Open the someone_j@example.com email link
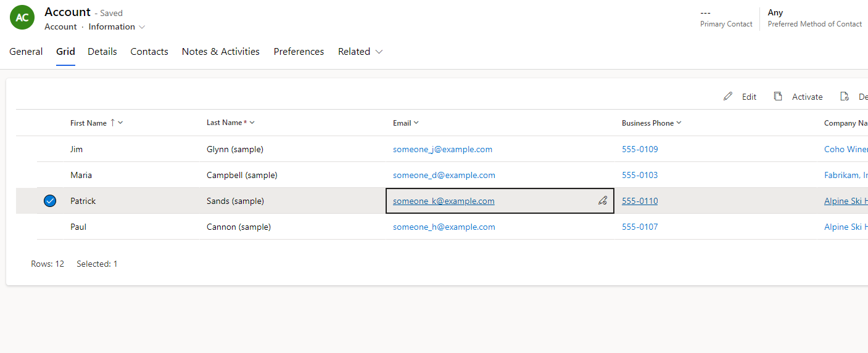The height and width of the screenshot is (353, 868). click(442, 149)
